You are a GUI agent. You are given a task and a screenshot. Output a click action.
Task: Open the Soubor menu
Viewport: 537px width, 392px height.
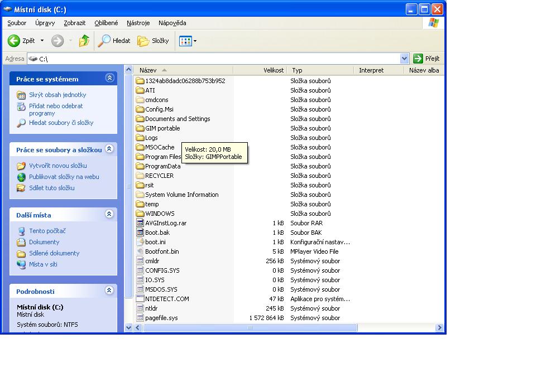pos(17,23)
